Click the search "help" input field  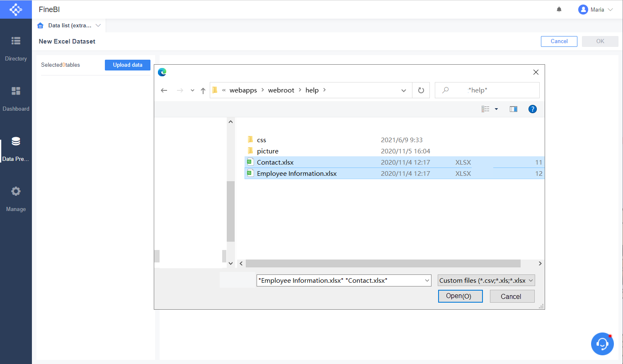487,90
